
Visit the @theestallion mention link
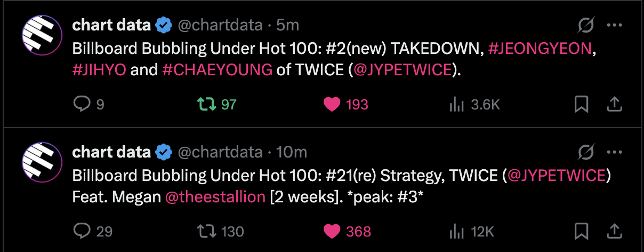(215, 197)
